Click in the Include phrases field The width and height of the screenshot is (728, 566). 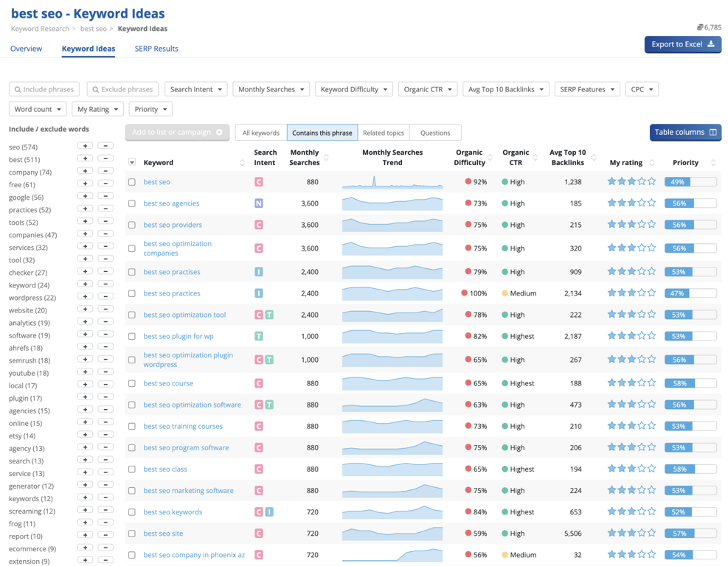coord(44,89)
